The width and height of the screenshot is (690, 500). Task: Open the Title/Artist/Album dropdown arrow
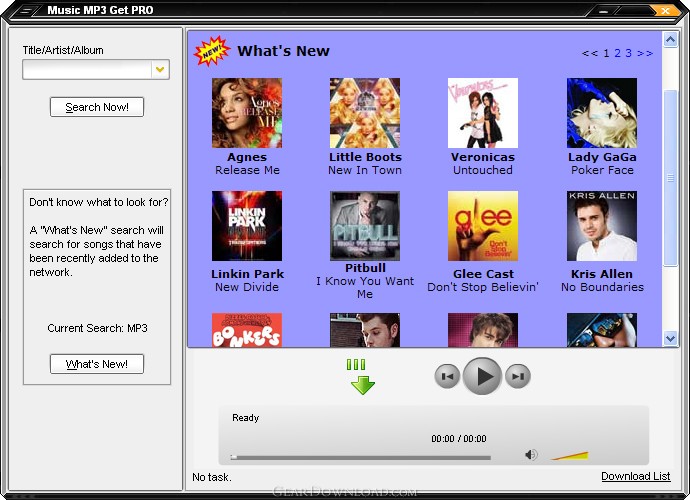pos(160,70)
